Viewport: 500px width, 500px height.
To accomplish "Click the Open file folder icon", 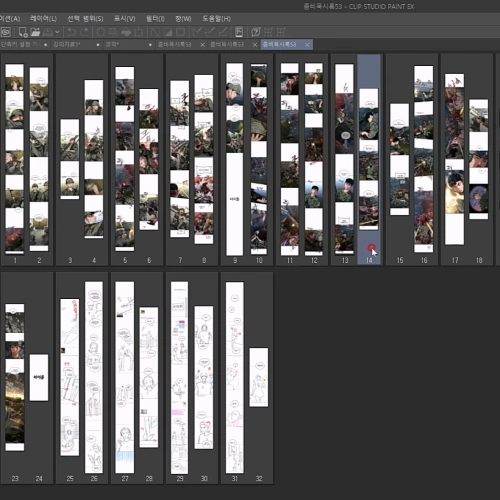I will [x=35, y=32].
